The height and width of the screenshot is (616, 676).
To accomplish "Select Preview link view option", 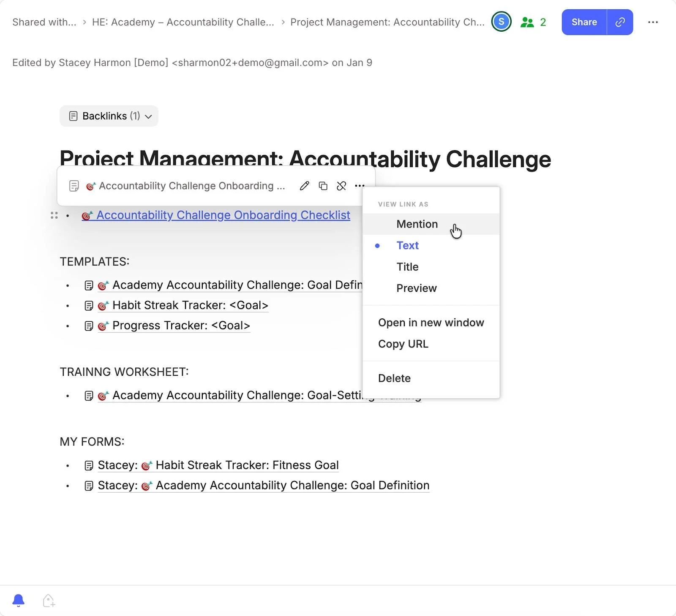I will (431, 288).
